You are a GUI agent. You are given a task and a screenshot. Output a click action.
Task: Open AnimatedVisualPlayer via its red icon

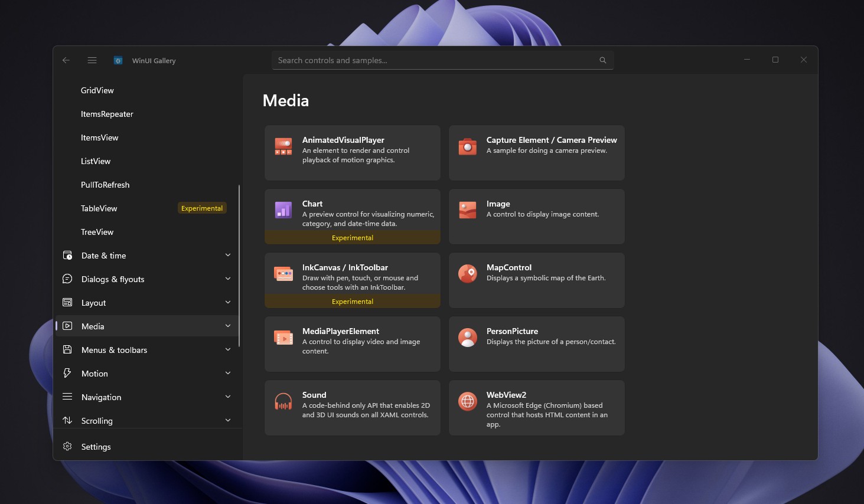pos(283,146)
